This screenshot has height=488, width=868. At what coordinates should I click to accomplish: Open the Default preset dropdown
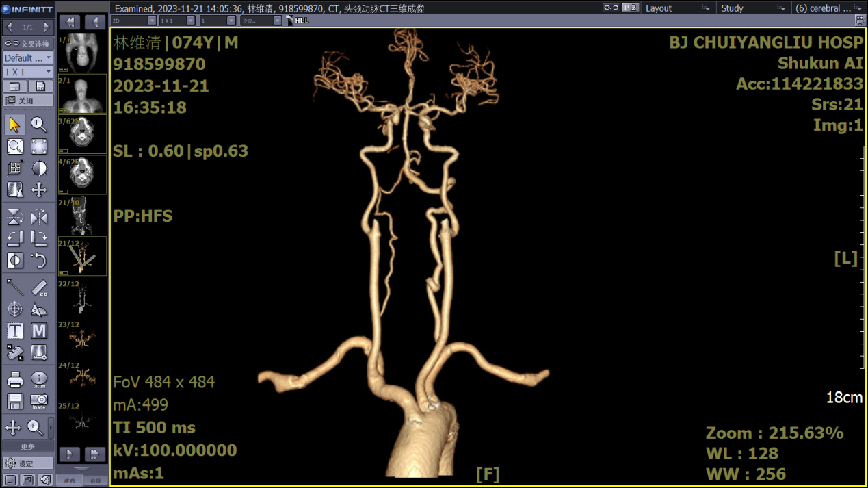tap(27, 58)
